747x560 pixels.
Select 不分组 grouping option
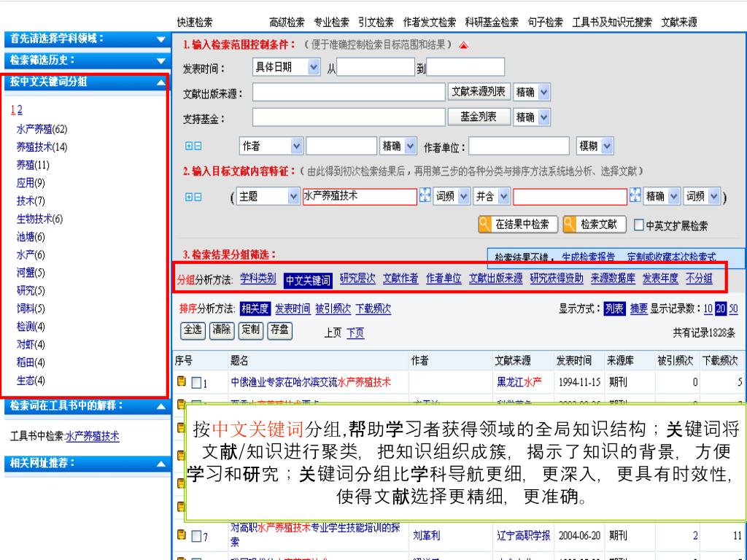click(699, 279)
